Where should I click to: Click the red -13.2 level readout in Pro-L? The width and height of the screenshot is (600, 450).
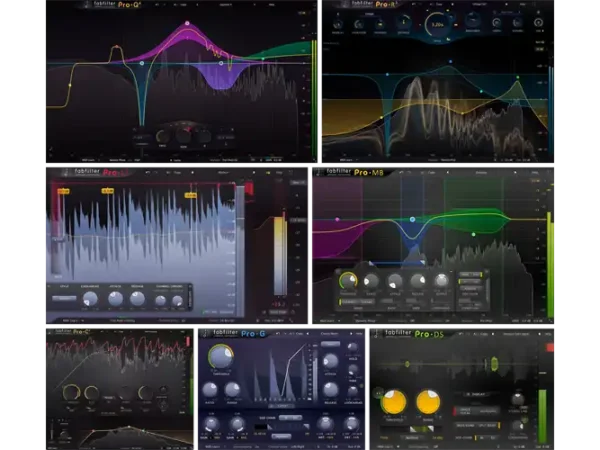pos(279,305)
